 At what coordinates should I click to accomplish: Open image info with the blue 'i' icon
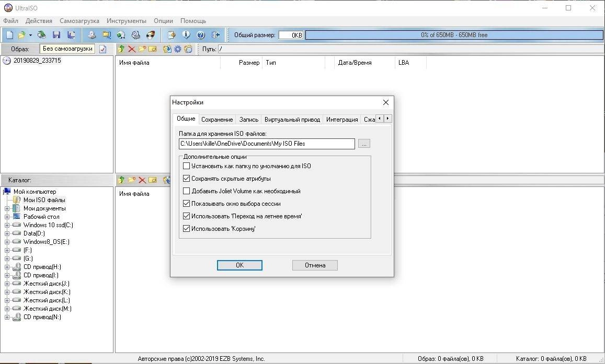(186, 35)
